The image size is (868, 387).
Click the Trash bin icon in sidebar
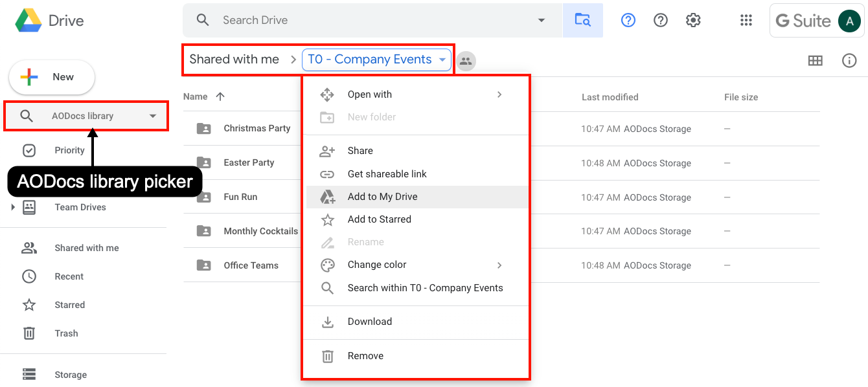point(29,333)
